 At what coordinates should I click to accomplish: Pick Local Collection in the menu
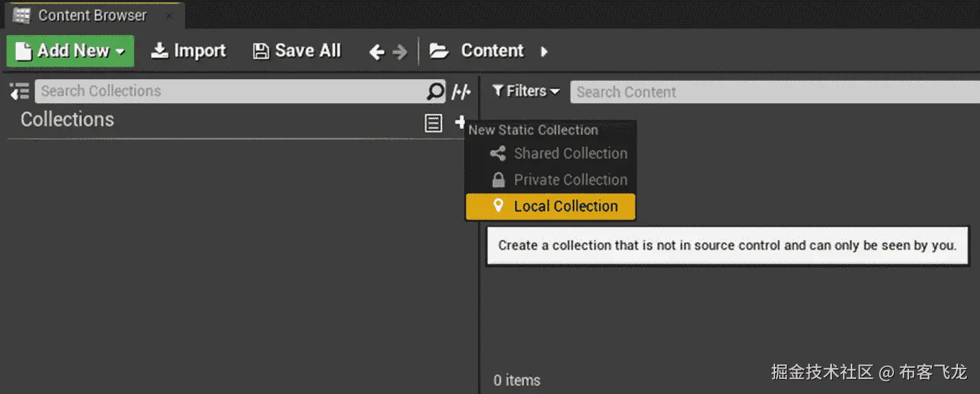click(x=565, y=206)
